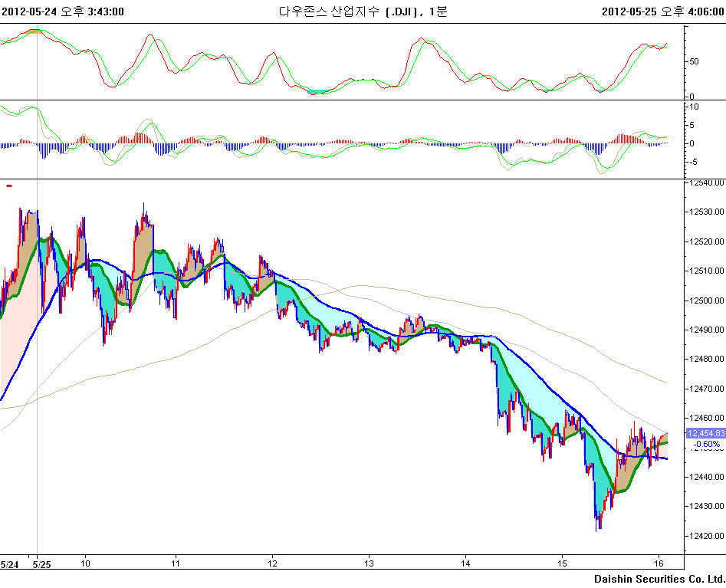
Task: Click the chart title 다우존스 산업지수 (.DJI), 1분
Action: point(363,11)
